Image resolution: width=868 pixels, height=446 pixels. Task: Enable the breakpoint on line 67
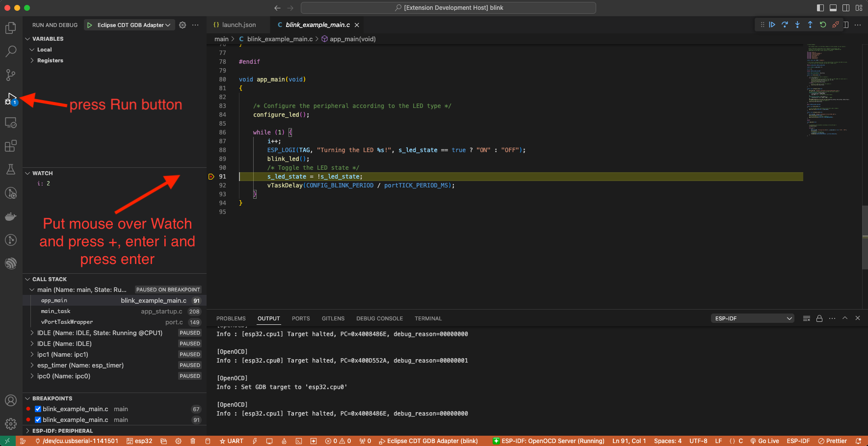tap(38, 409)
